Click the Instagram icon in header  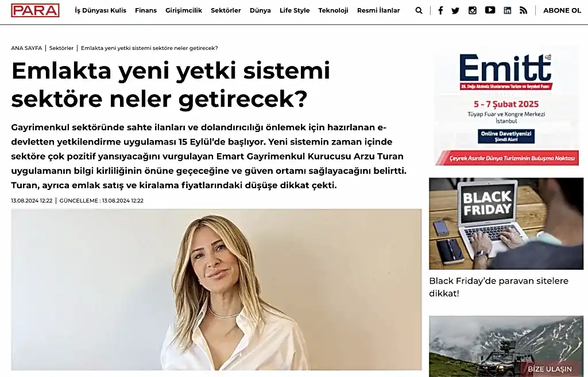coord(473,10)
